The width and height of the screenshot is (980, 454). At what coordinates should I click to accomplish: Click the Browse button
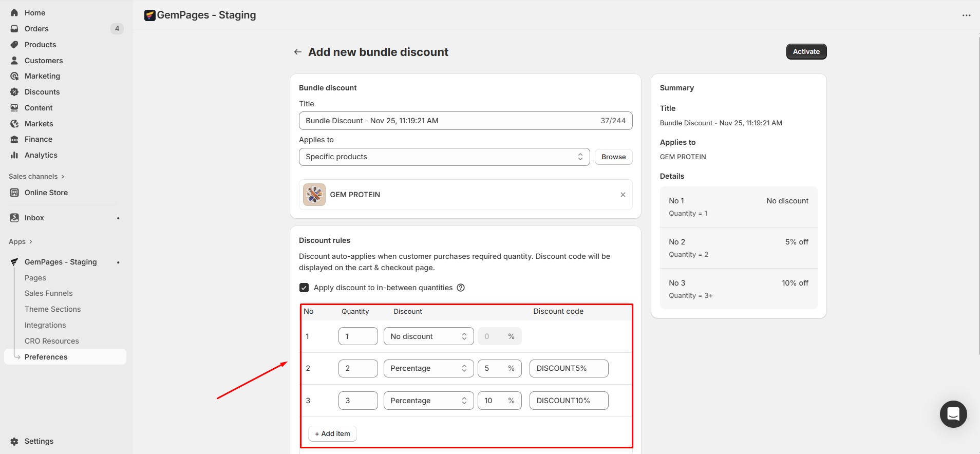coord(613,157)
